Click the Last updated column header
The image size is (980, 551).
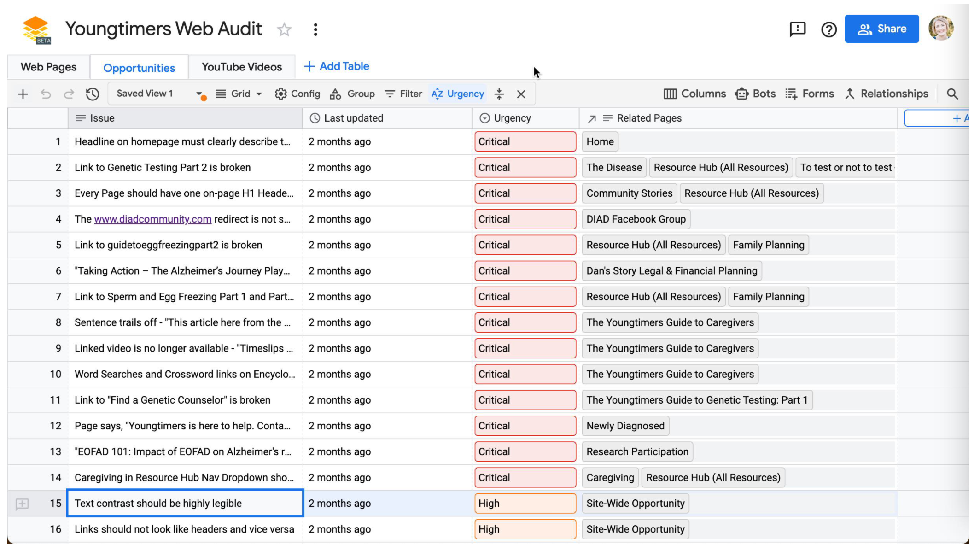pos(387,118)
